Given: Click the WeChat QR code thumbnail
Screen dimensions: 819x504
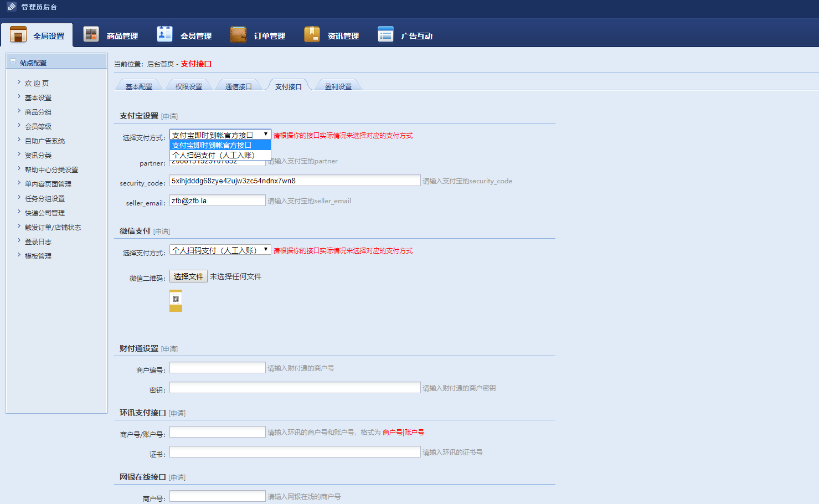Looking at the screenshot, I should 176,301.
